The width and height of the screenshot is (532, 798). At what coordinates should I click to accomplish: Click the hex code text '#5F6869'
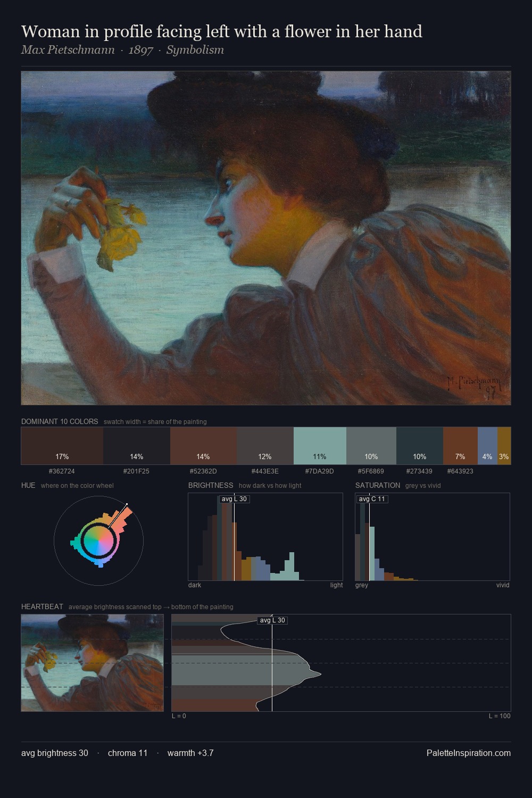[x=371, y=471]
